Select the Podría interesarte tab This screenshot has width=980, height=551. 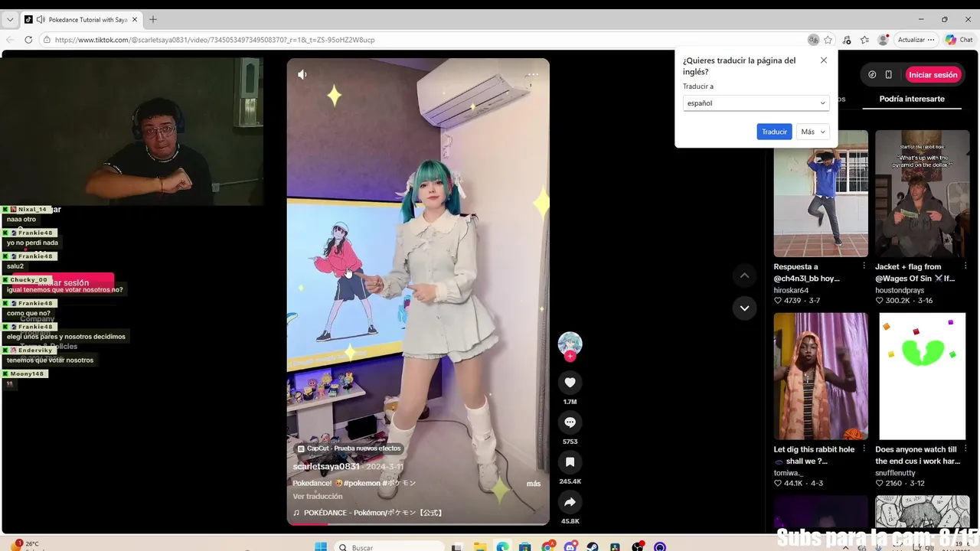pos(912,99)
